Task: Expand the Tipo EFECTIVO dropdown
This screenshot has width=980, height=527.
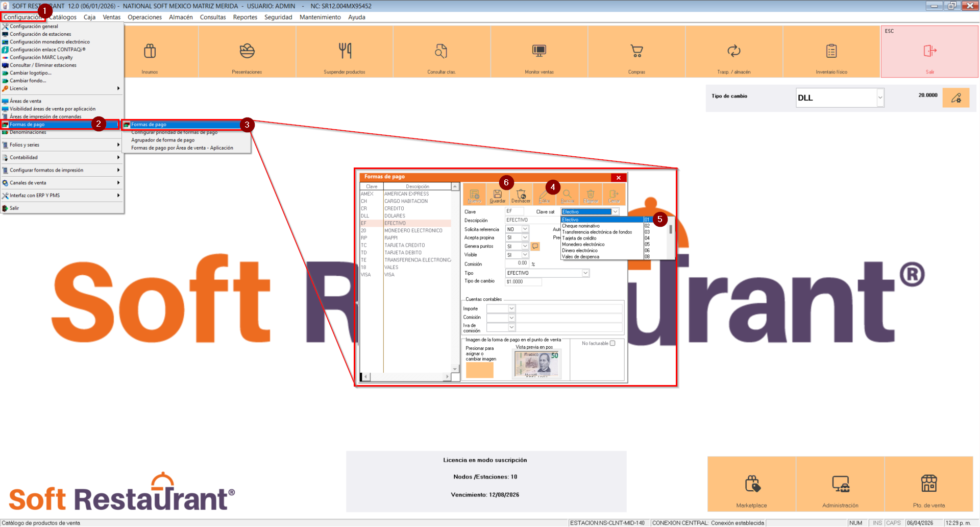Action: (586, 273)
